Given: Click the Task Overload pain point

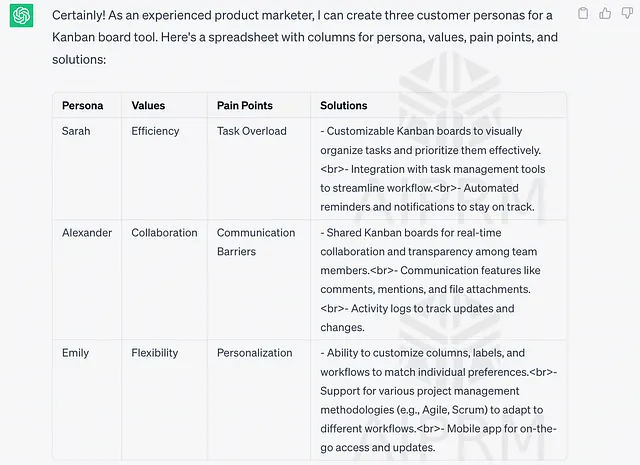Looking at the screenshot, I should pos(252,131).
